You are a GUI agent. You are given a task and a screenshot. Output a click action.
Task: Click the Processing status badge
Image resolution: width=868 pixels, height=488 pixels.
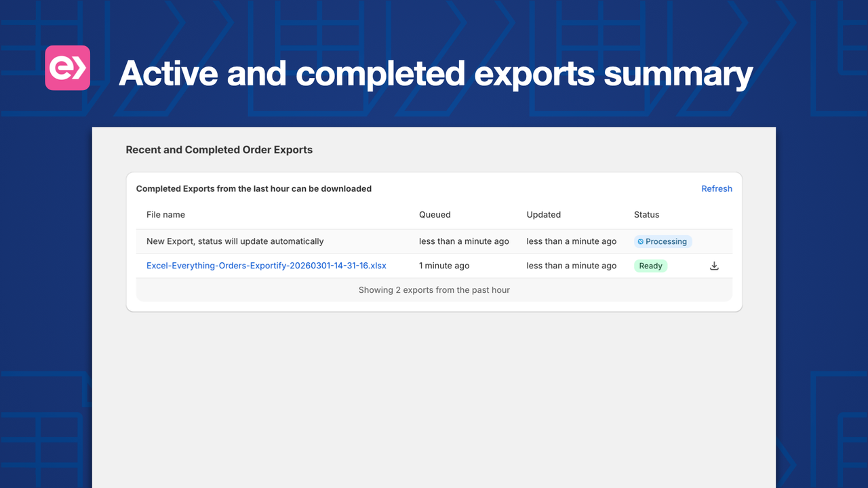(x=663, y=241)
